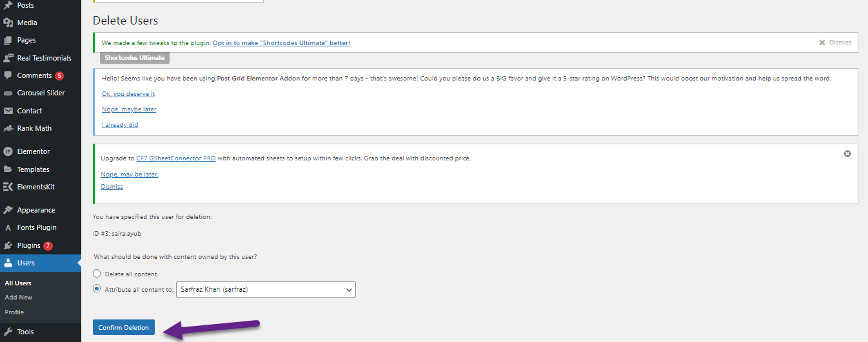Open the Profile submenu item

pos(14,312)
